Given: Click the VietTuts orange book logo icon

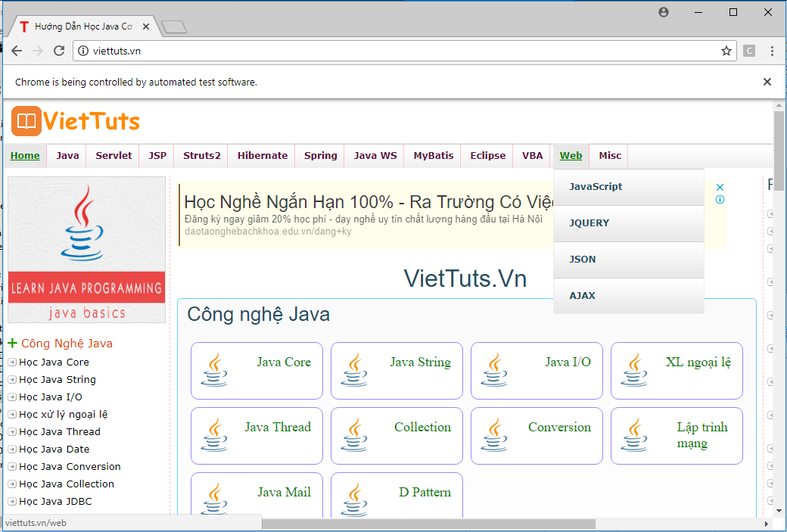Looking at the screenshot, I should [x=26, y=121].
